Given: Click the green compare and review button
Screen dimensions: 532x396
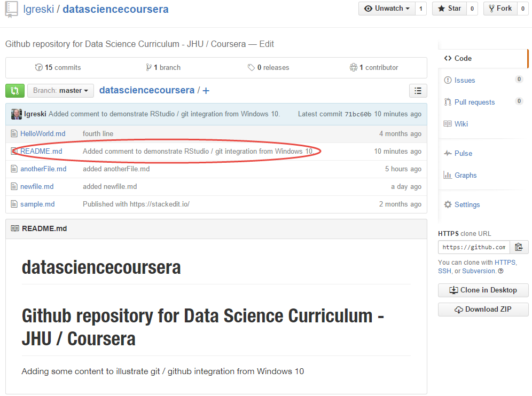Looking at the screenshot, I should (15, 91).
